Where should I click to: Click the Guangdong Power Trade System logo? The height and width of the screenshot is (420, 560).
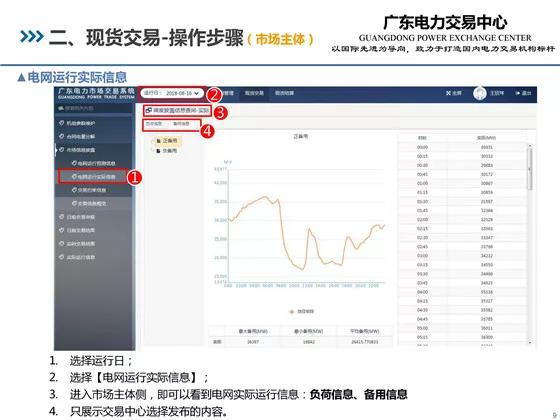click(x=96, y=93)
